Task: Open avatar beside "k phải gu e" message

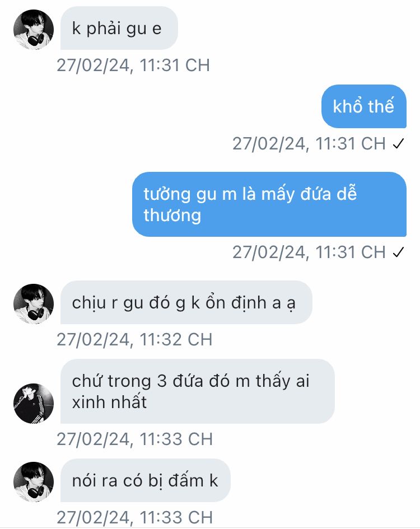Action: tap(34, 30)
